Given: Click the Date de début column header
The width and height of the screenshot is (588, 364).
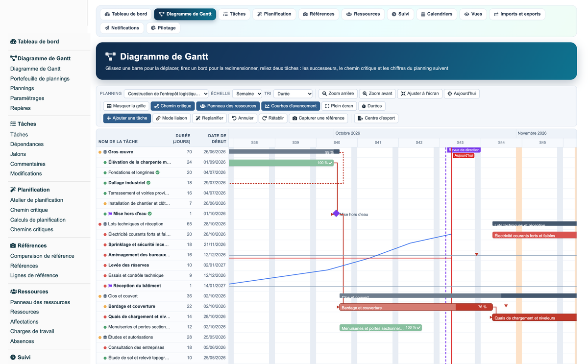Looking at the screenshot, I should 217,139.
